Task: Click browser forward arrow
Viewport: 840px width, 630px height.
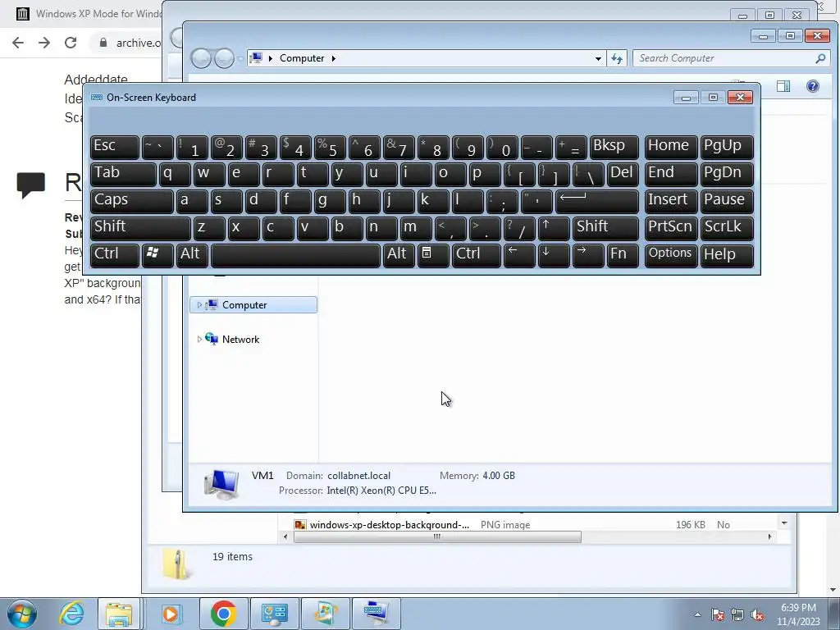Action: tap(44, 43)
